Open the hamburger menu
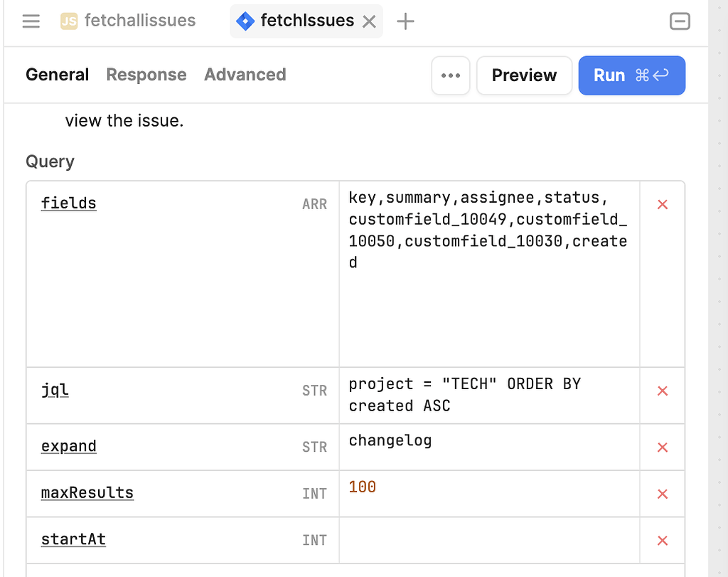The width and height of the screenshot is (728, 577). (x=31, y=21)
